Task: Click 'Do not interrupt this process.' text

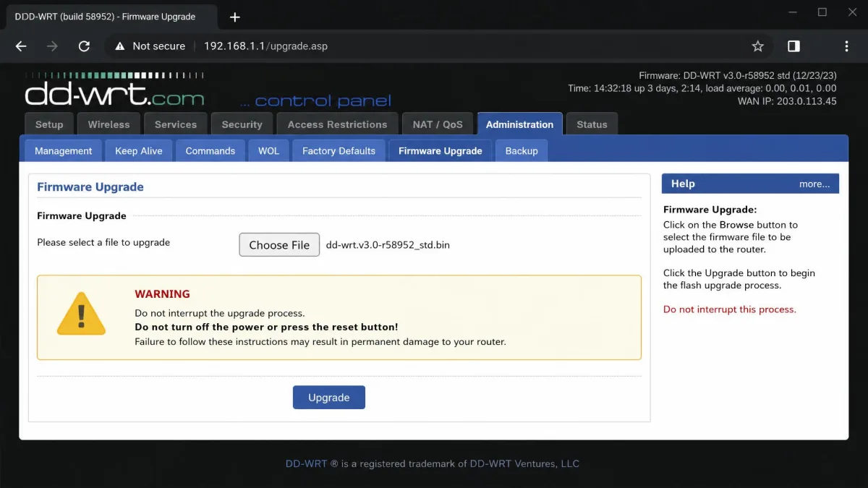Action: pos(730,309)
